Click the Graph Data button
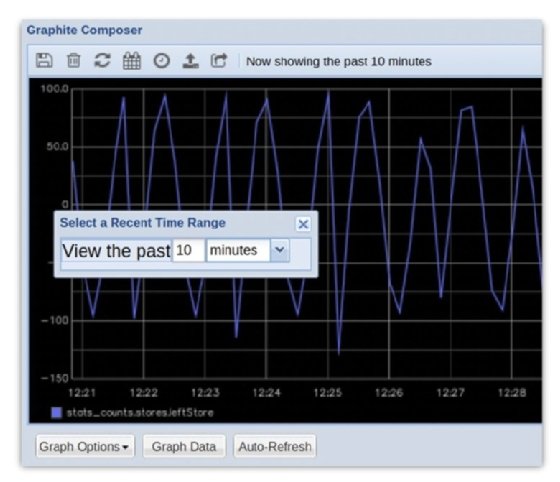560x482 pixels. click(184, 446)
